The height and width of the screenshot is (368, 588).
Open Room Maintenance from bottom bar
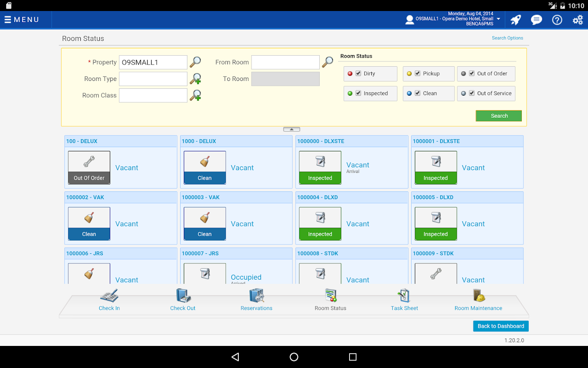pos(478,300)
